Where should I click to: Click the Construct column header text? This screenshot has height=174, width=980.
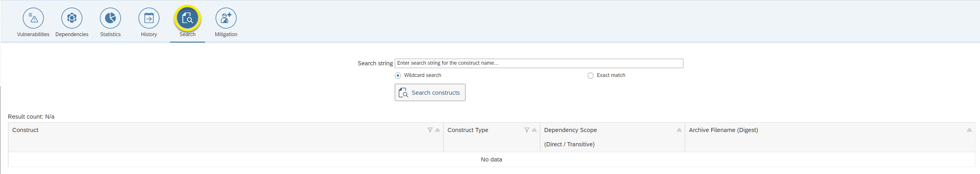click(x=25, y=130)
